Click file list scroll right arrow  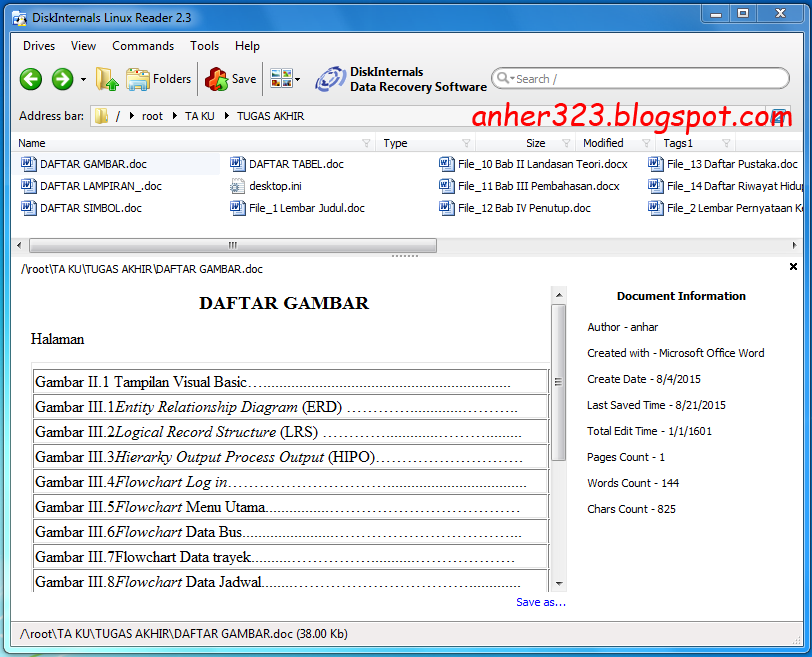794,245
